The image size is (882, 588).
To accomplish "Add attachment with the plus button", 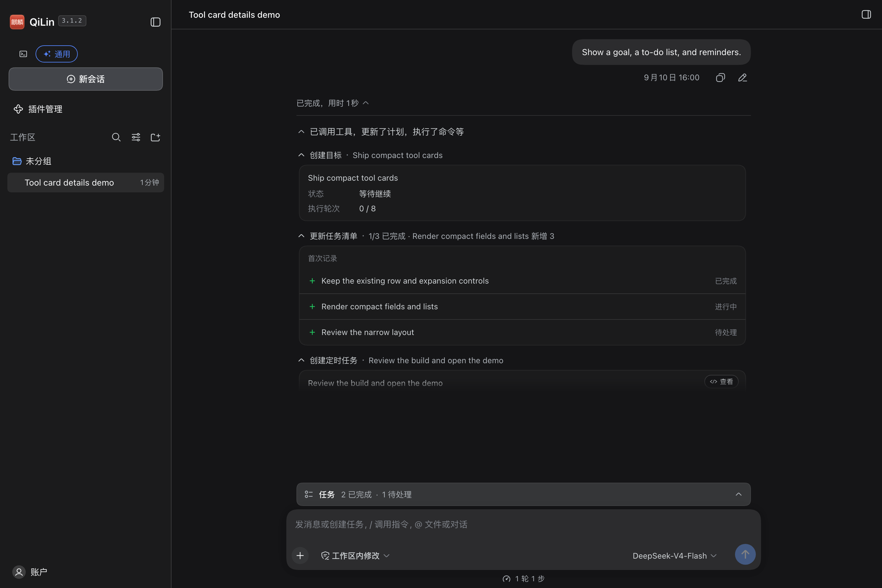I will 300,555.
